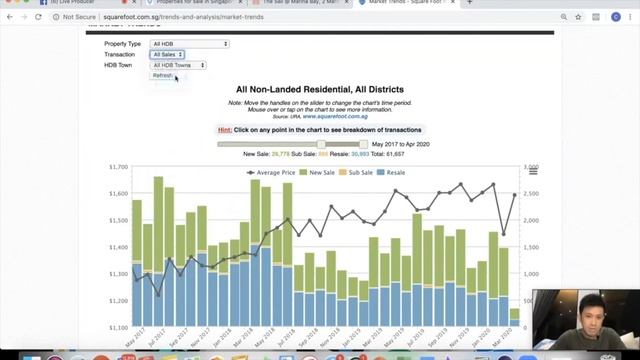Close the Market Trends tab
The image size is (640, 360).
point(453,2)
